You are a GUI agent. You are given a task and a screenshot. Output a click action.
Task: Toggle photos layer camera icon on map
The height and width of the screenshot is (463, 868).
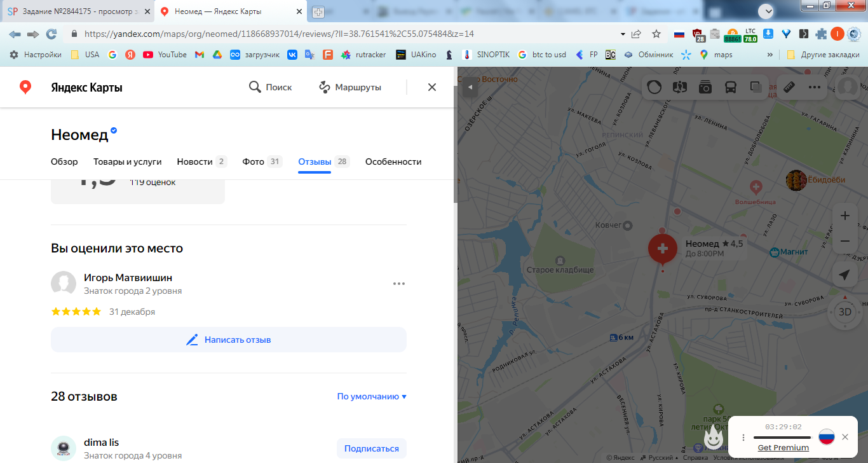[705, 87]
